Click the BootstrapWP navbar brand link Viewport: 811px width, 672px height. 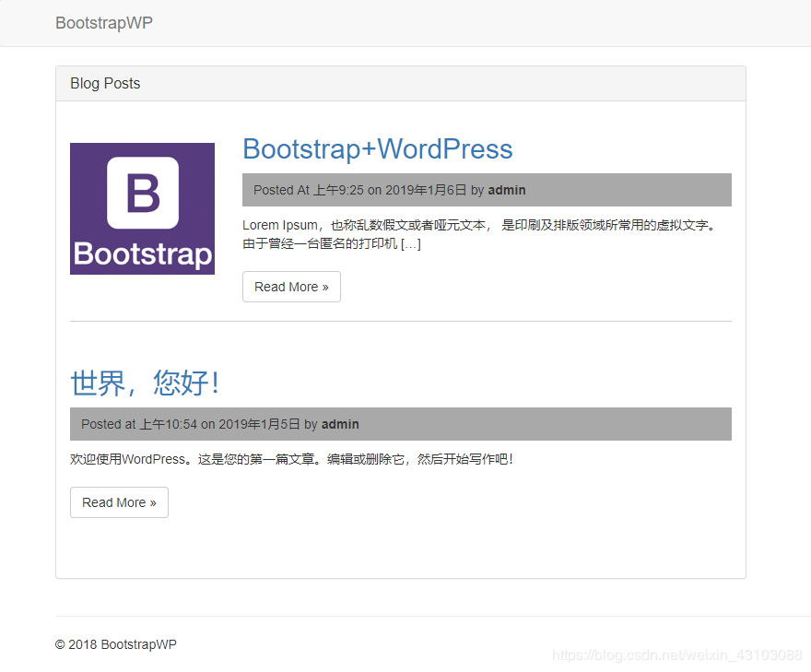[104, 23]
